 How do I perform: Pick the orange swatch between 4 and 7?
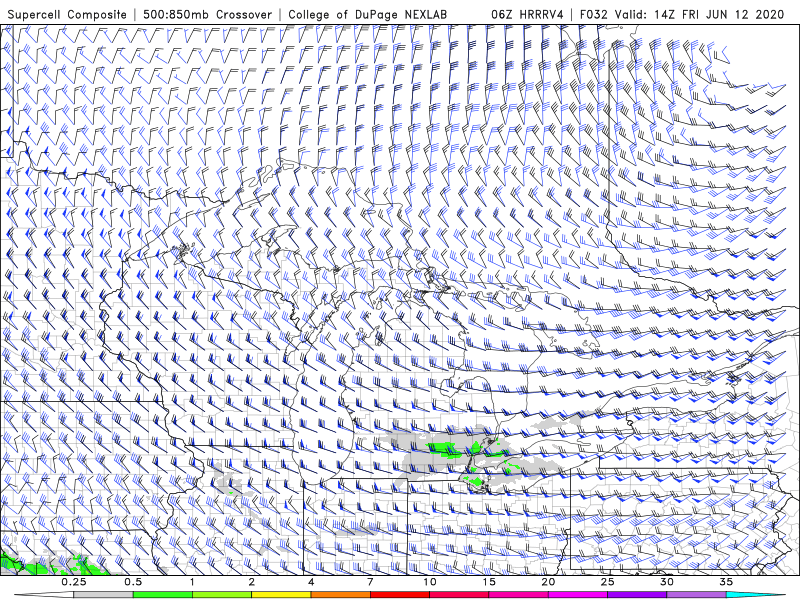coord(340,595)
